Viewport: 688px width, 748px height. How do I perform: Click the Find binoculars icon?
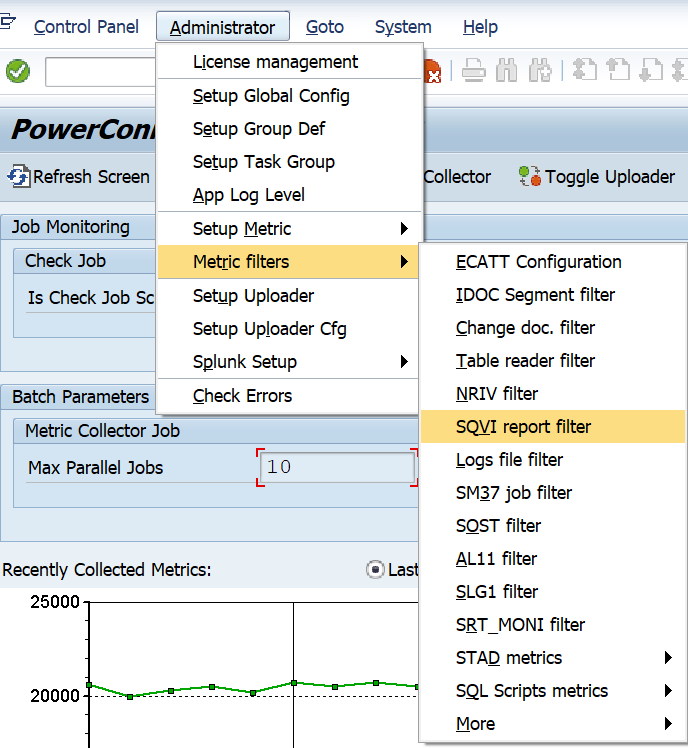click(x=508, y=71)
